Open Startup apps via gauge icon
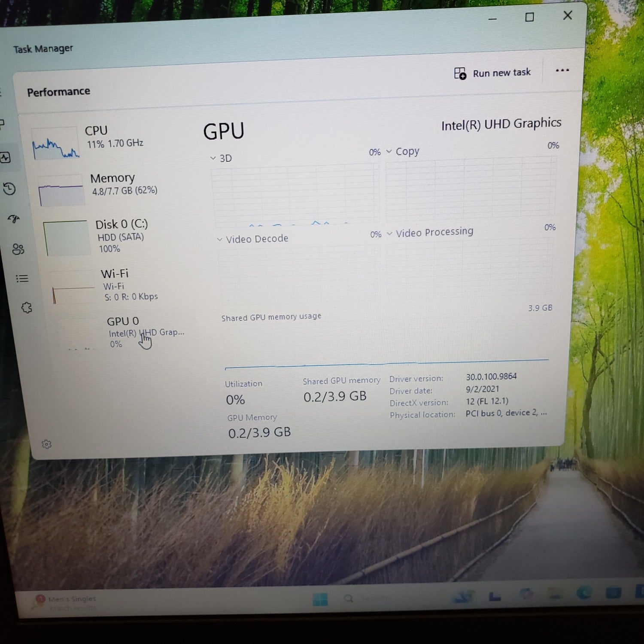The width and height of the screenshot is (644, 644). [x=13, y=219]
